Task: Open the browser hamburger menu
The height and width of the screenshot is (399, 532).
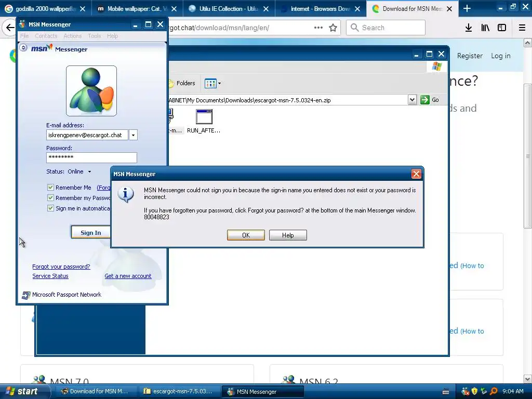Action: [522, 28]
